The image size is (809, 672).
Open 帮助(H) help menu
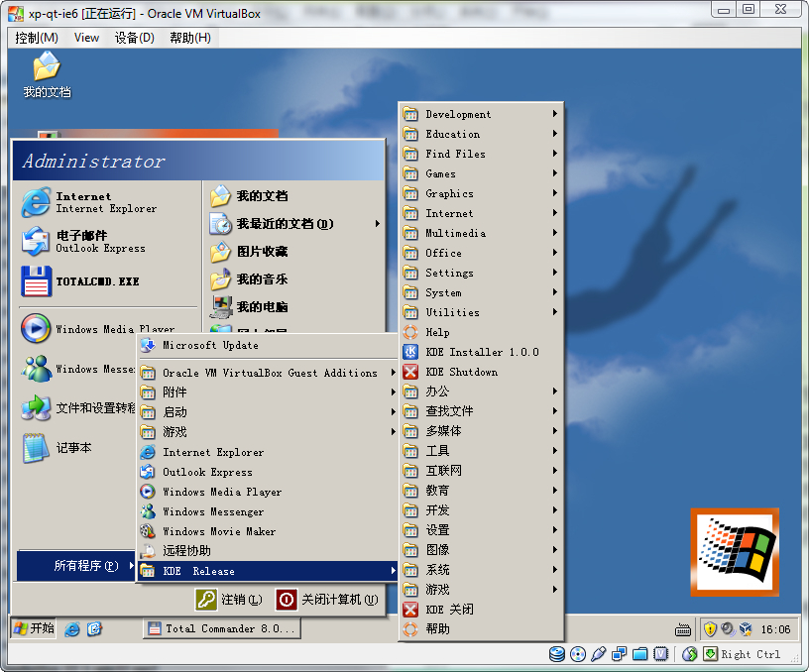[190, 38]
